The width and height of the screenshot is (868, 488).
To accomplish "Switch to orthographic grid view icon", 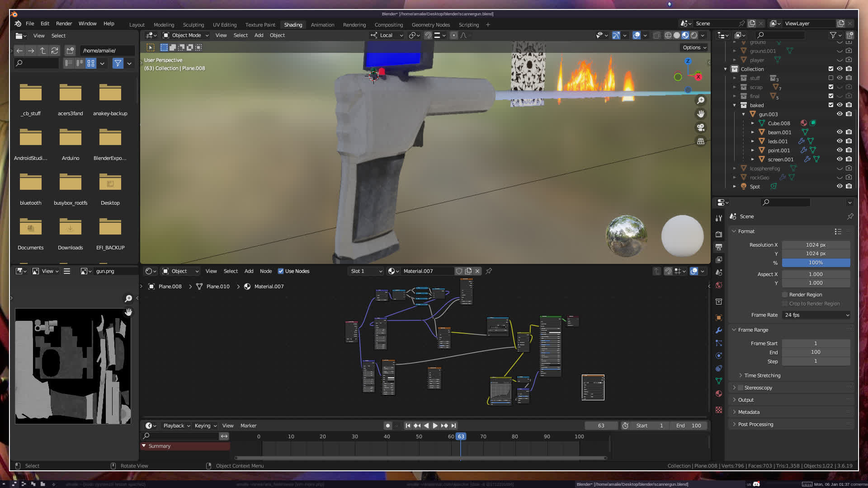I will [x=701, y=141].
